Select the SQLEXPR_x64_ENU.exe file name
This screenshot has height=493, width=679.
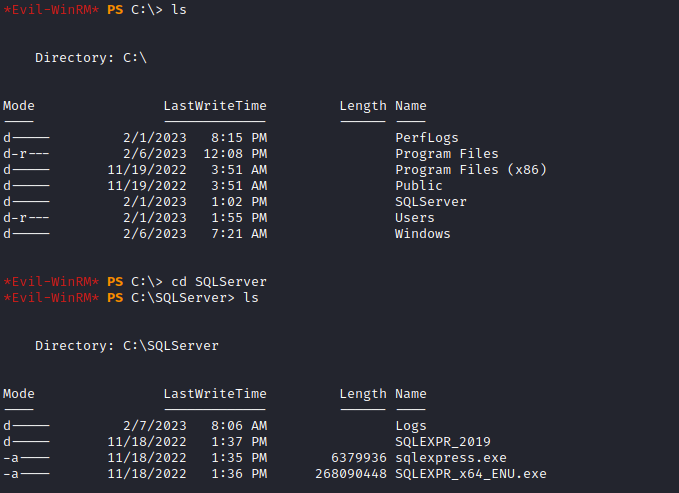click(x=470, y=474)
